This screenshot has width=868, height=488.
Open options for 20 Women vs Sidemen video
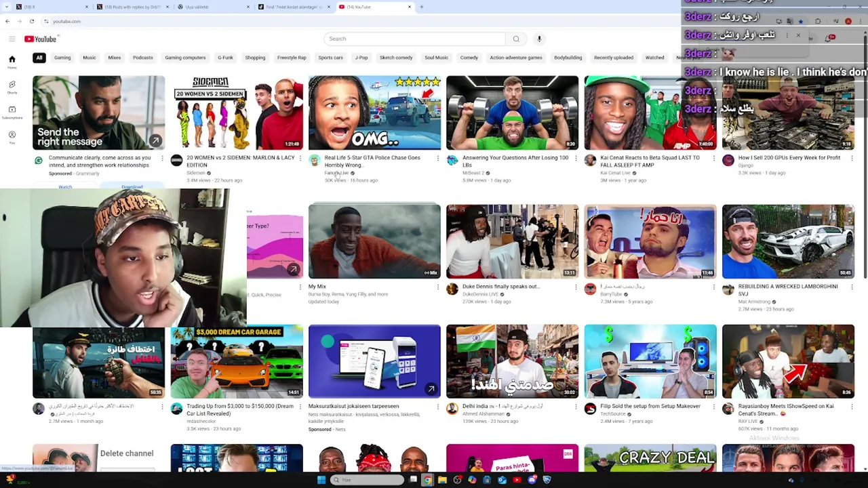click(300, 159)
